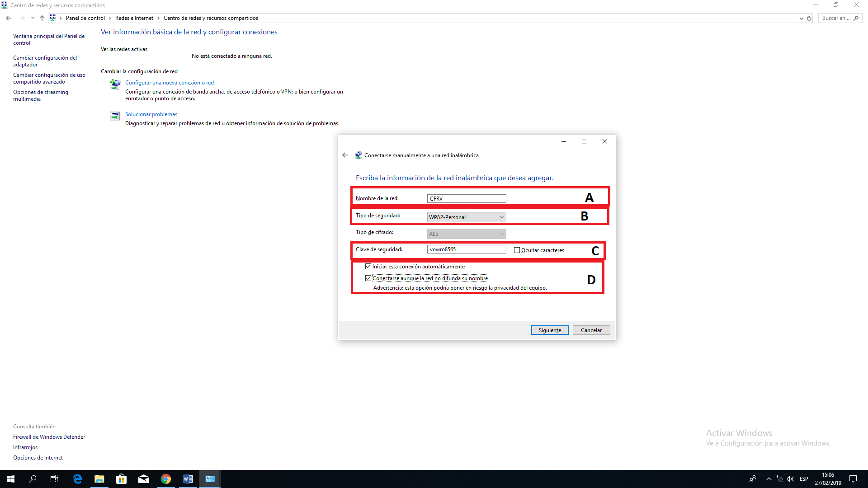Viewport: 868px width, 488px height.
Task: Open Google Chrome from the taskbar
Action: (166, 479)
